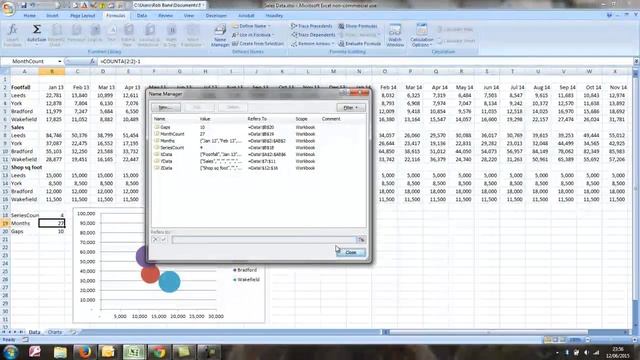
Task: Click the column B header
Action: [x=52, y=71]
